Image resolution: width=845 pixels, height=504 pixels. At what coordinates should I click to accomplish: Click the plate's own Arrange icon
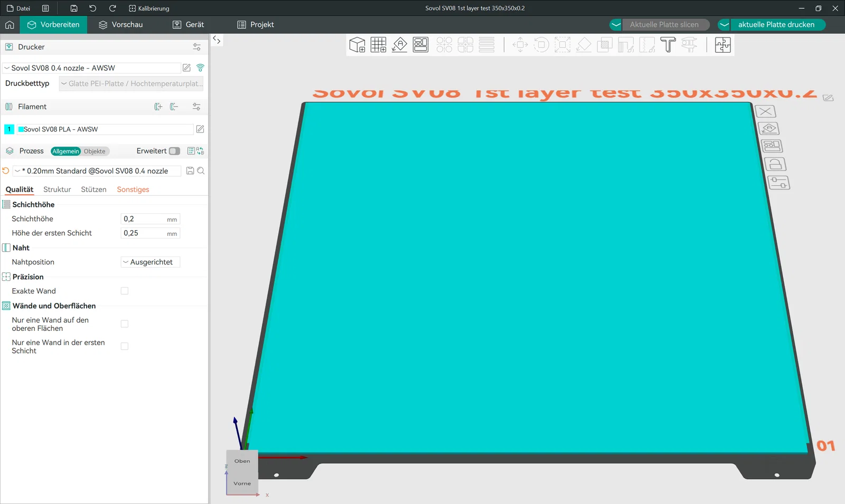coord(772,146)
